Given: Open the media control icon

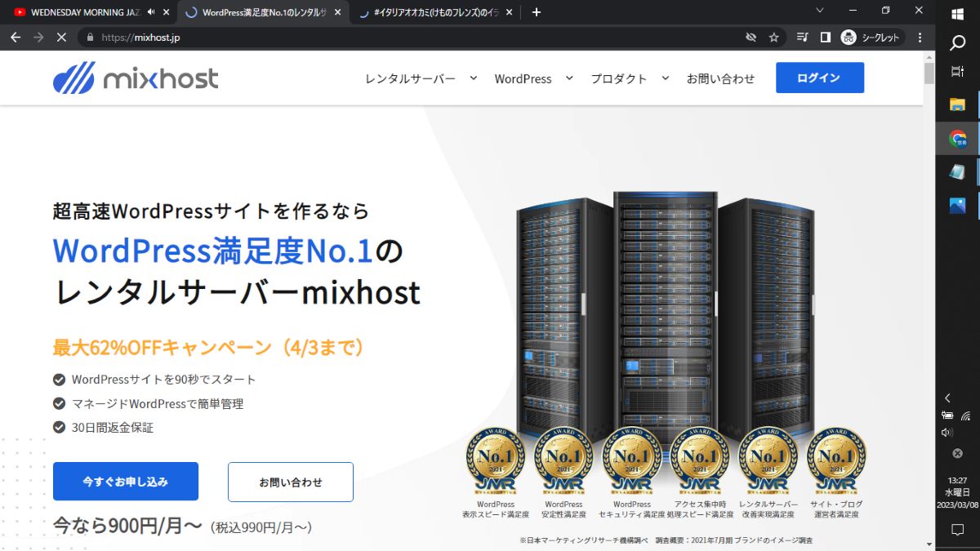Looking at the screenshot, I should click(803, 38).
